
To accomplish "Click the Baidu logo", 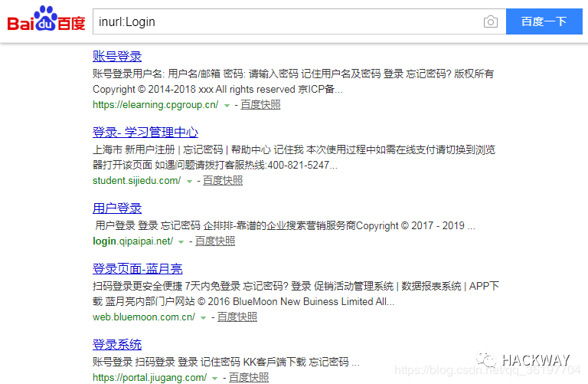I will tap(46, 19).
